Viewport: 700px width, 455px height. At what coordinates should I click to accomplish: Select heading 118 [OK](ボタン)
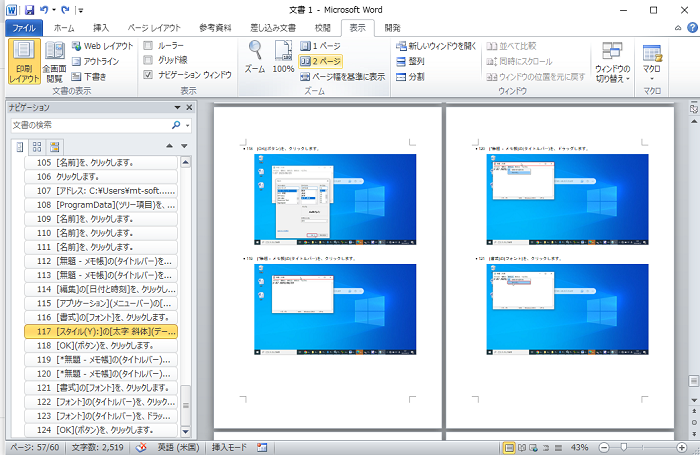pyautogui.click(x=101, y=346)
